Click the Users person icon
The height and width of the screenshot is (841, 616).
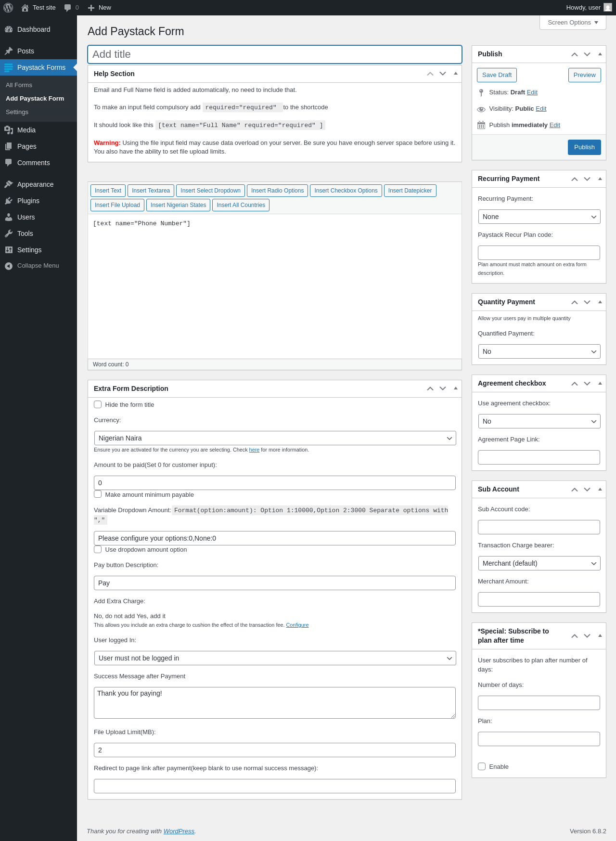(9, 217)
